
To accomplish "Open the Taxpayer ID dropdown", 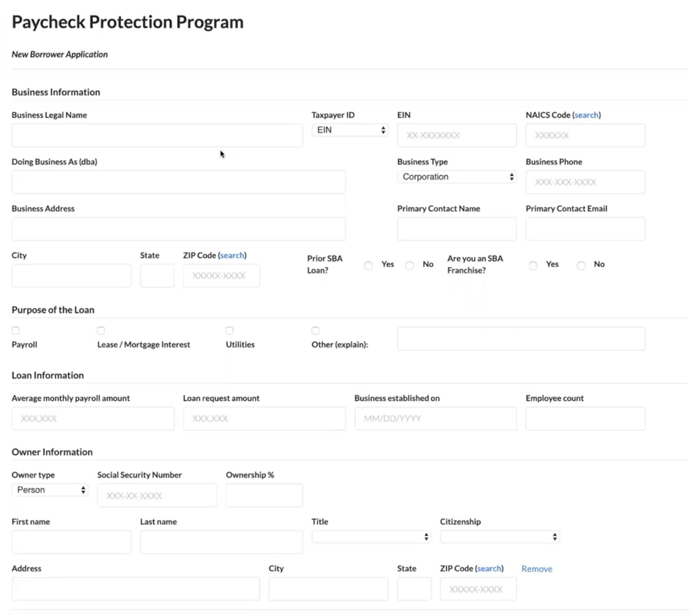I will [350, 130].
